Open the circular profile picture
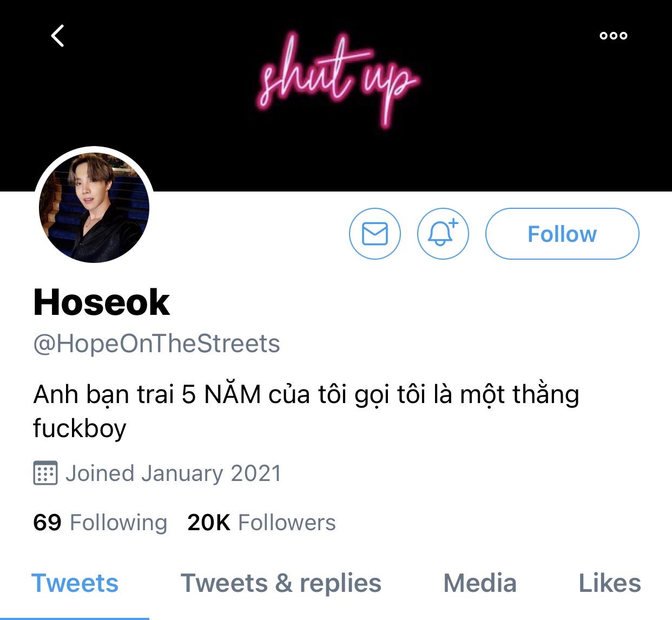Viewport: 672px width, 620px height. [94, 208]
